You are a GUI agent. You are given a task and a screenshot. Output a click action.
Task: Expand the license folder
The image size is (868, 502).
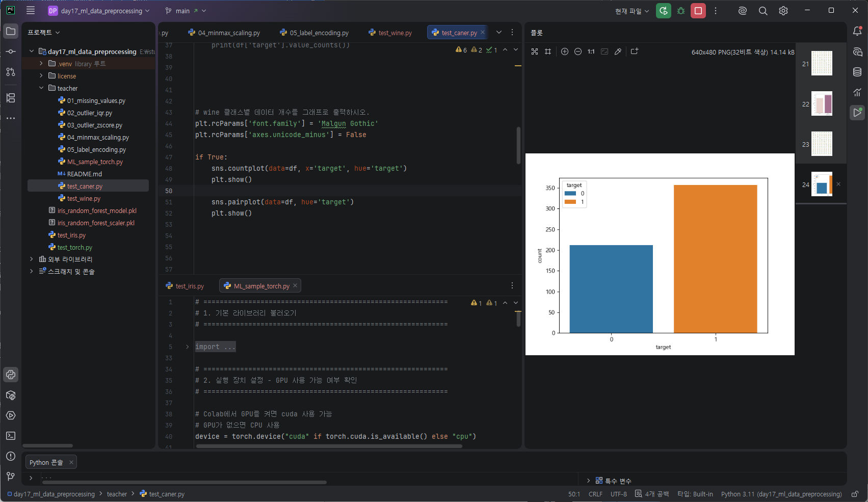[x=41, y=76]
